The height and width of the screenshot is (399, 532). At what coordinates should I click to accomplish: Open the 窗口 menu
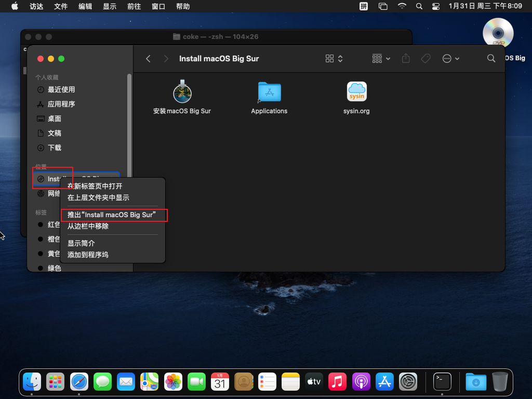158,6
